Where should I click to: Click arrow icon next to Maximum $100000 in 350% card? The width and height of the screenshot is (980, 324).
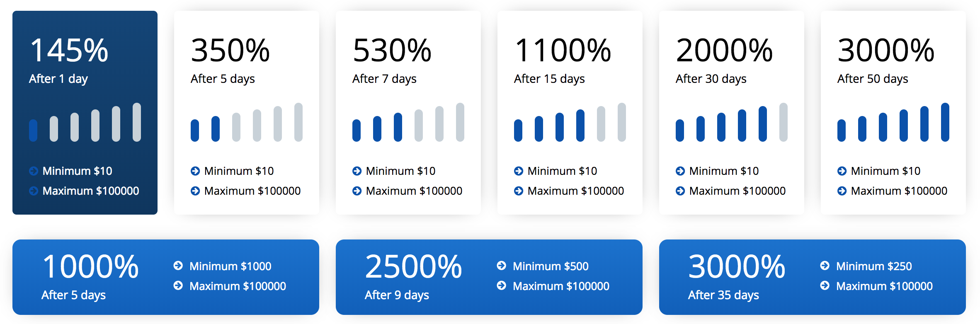tap(195, 191)
